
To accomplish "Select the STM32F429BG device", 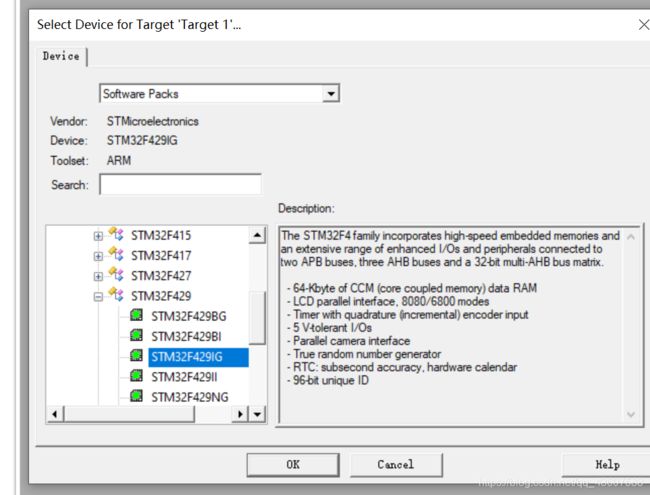I will pyautogui.click(x=189, y=317).
